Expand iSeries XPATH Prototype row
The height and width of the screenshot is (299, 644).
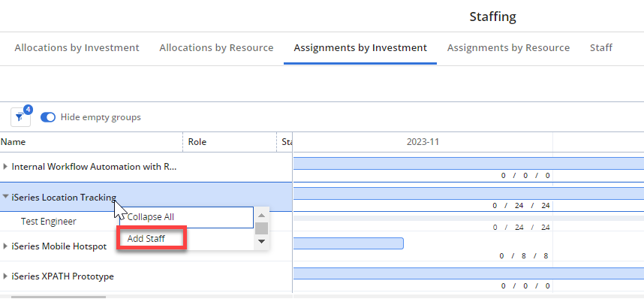(5, 276)
